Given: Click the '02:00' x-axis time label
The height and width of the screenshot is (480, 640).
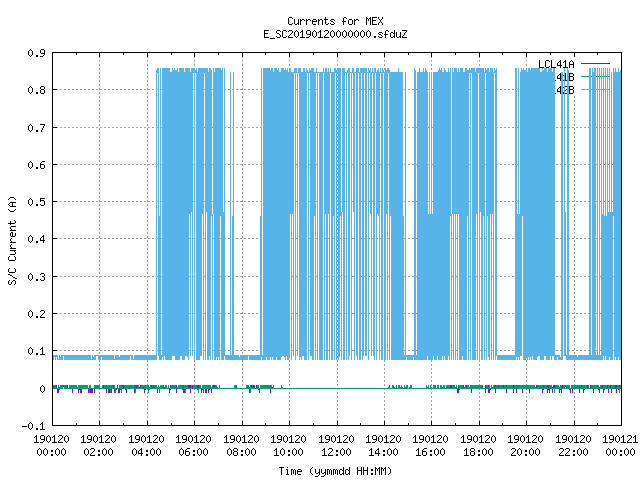Looking at the screenshot, I should [98, 452].
